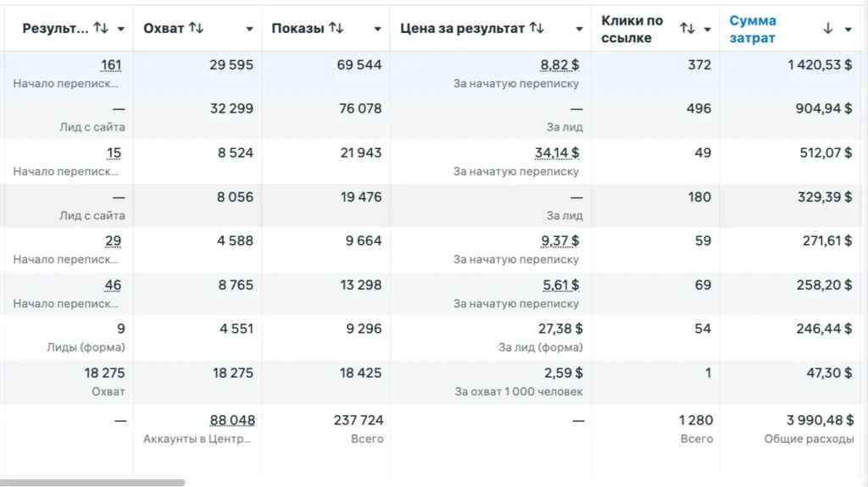Open the Результат column dropdown caret
The height and width of the screenshot is (487, 868).
[121, 29]
